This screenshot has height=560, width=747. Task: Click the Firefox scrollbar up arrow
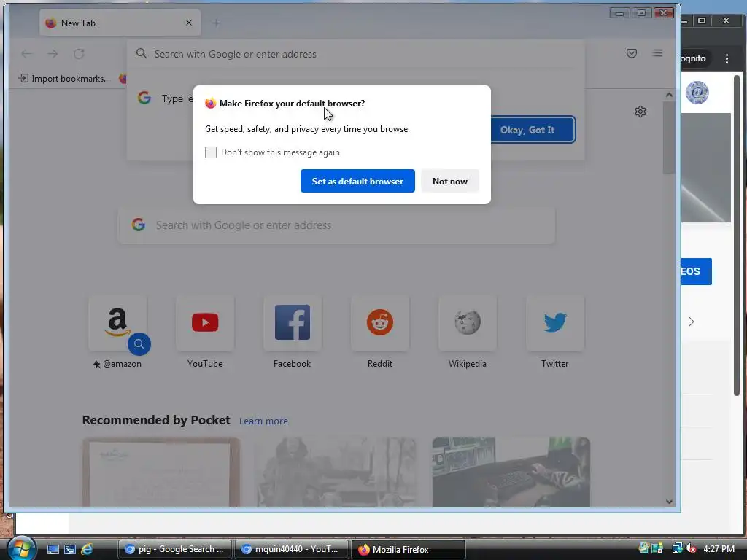click(669, 95)
